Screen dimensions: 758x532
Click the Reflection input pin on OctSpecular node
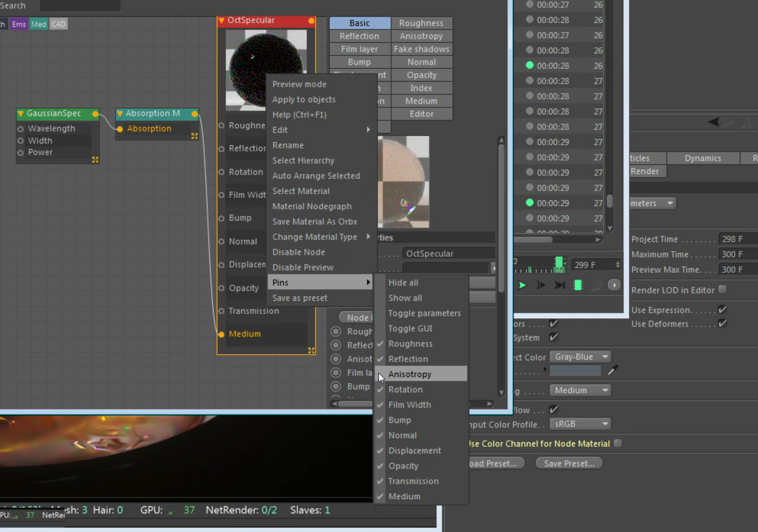(221, 149)
